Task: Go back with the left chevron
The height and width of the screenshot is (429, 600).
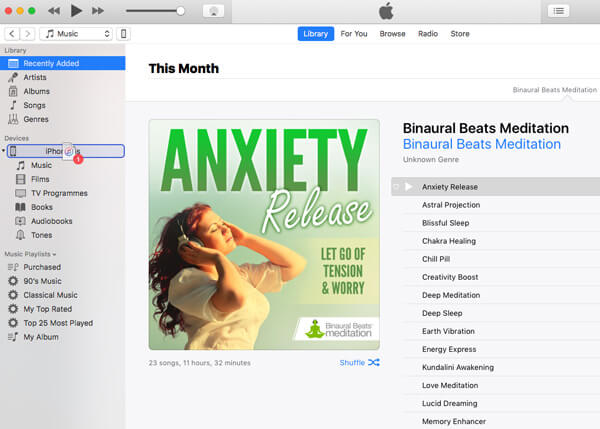Action: pyautogui.click(x=12, y=34)
